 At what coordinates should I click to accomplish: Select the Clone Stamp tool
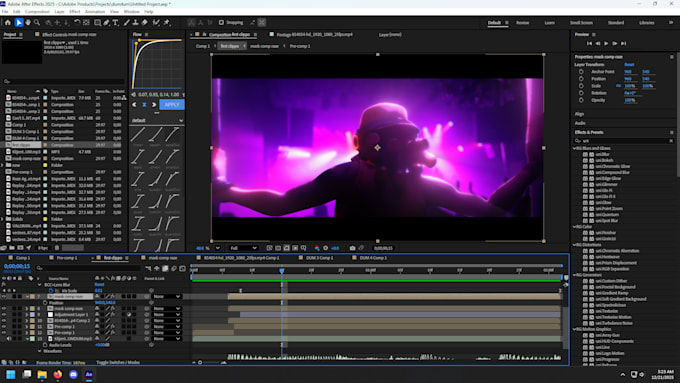pyautogui.click(x=135, y=23)
